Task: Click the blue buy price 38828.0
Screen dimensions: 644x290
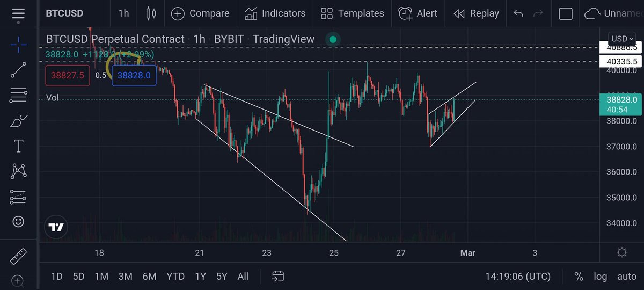Action: pos(134,75)
